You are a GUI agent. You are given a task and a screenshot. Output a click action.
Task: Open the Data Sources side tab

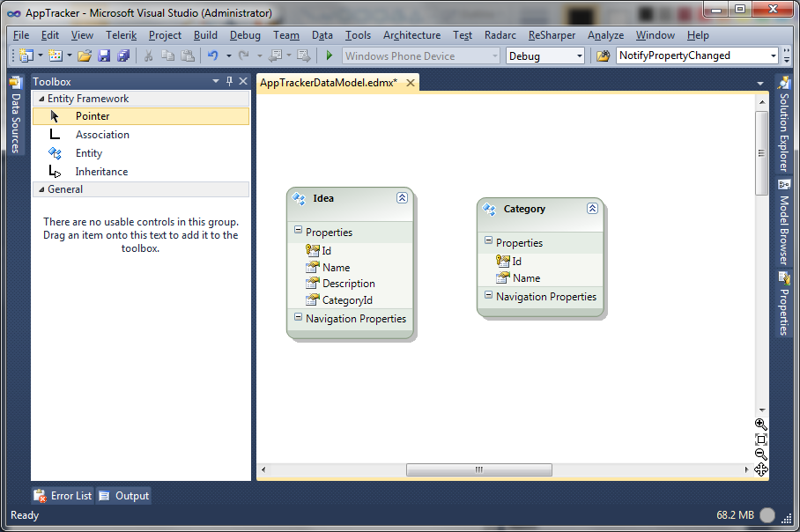(x=15, y=115)
